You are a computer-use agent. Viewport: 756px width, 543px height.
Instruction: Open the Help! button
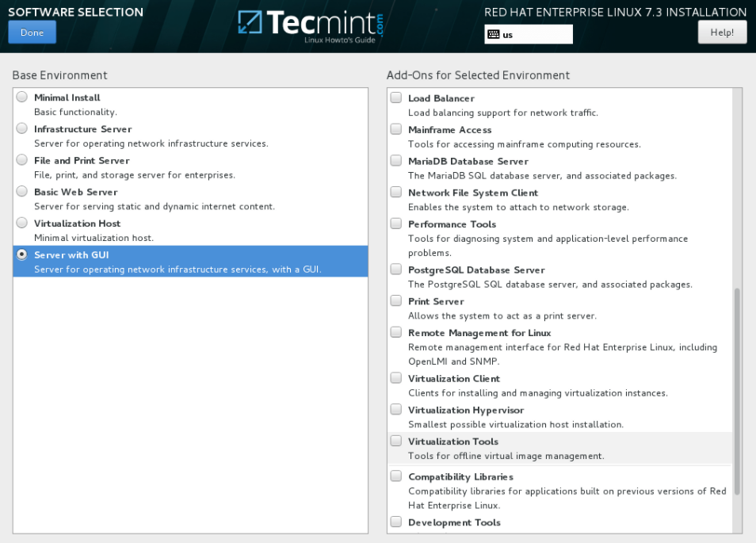point(722,33)
